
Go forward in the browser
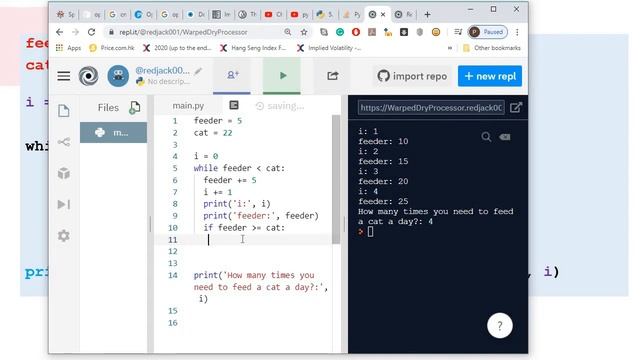tap(76, 32)
